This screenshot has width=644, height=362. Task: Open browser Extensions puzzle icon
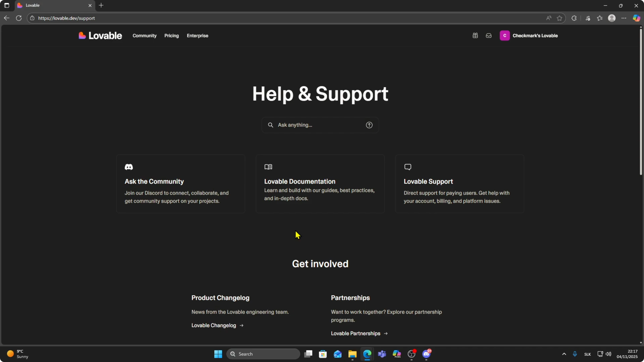pos(574,18)
